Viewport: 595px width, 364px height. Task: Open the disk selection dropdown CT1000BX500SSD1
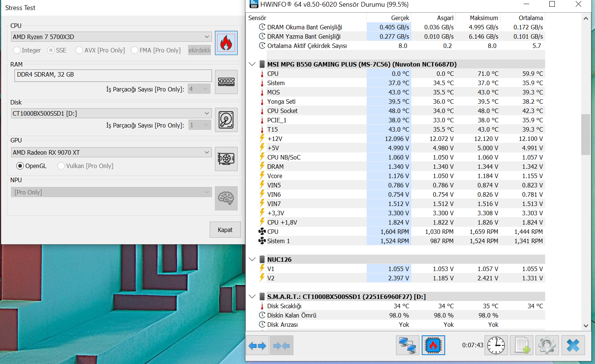(x=111, y=113)
